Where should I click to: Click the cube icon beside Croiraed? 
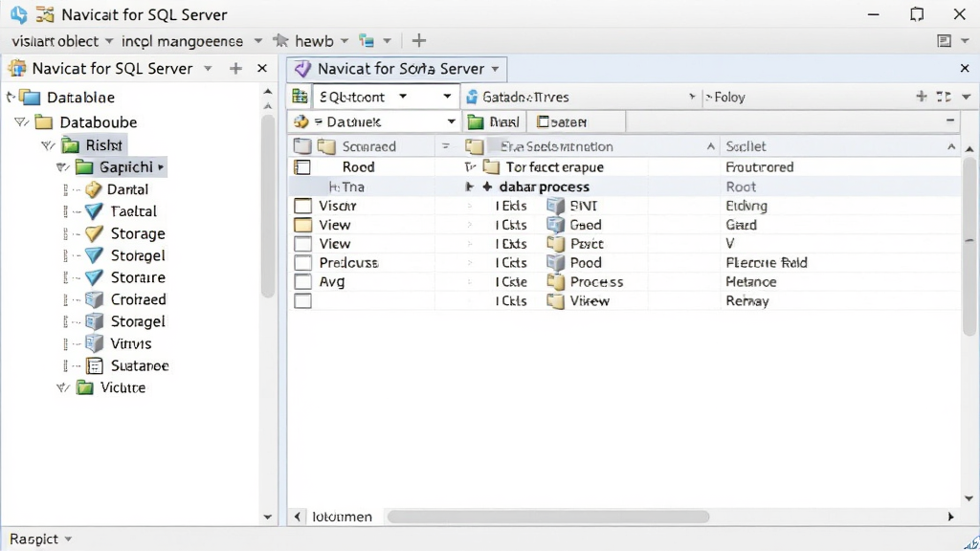point(95,299)
